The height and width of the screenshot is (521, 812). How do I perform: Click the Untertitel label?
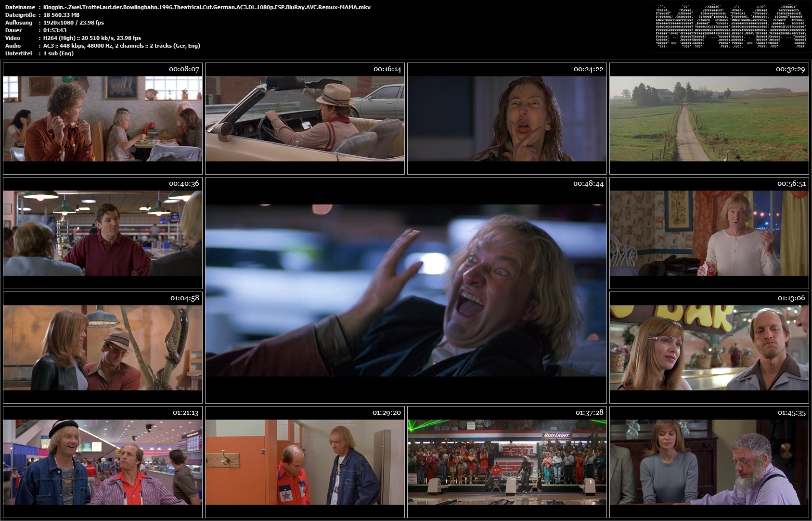(19, 53)
